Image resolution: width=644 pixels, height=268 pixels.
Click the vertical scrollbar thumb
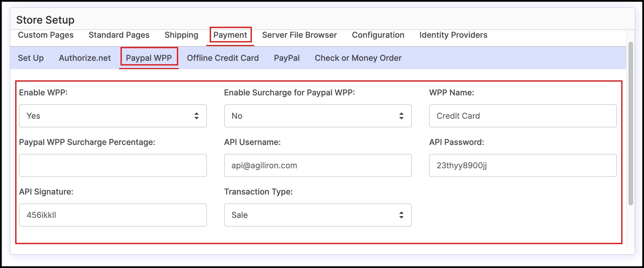(x=630, y=124)
